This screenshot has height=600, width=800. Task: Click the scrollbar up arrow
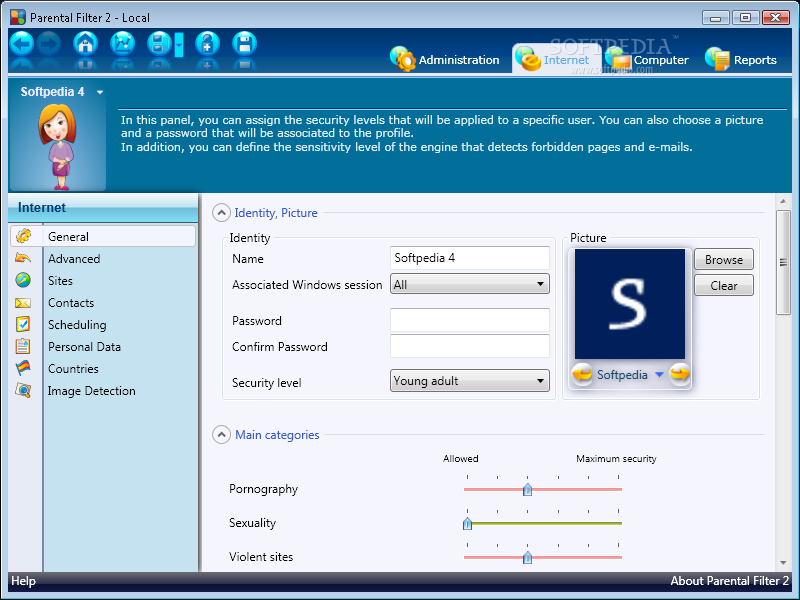tap(783, 202)
